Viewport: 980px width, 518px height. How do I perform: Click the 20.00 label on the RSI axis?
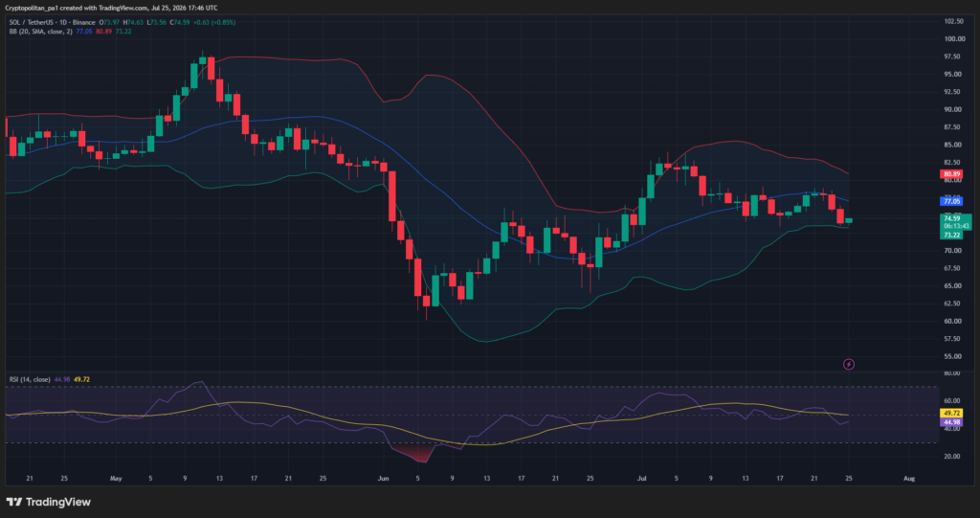tap(952, 457)
